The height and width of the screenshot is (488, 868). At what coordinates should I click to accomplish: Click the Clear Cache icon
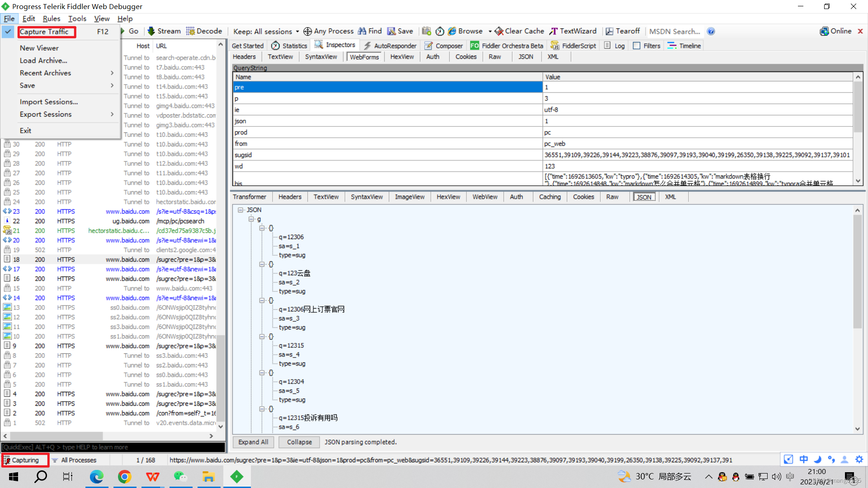click(499, 31)
